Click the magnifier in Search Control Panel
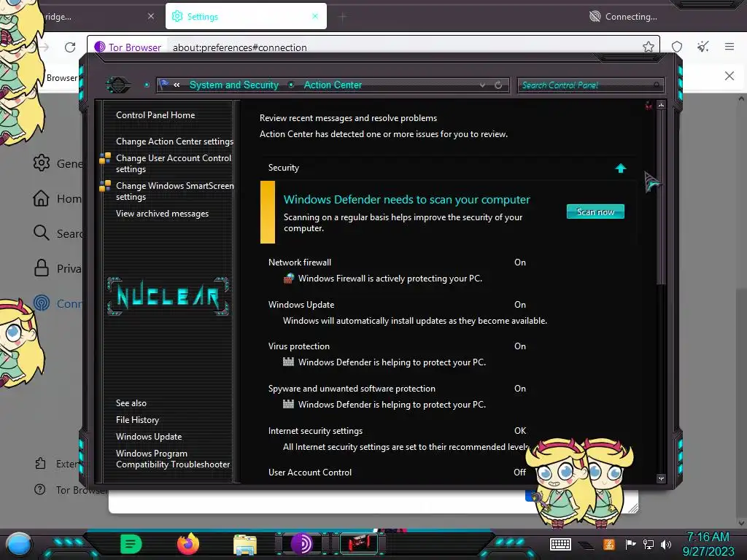Screen dimensions: 747x560 coord(657,85)
